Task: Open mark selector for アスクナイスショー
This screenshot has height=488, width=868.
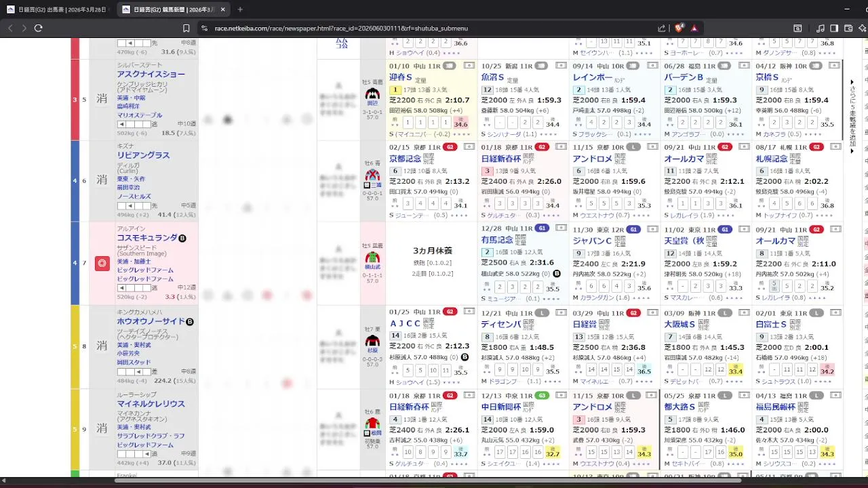Action: (x=102, y=100)
